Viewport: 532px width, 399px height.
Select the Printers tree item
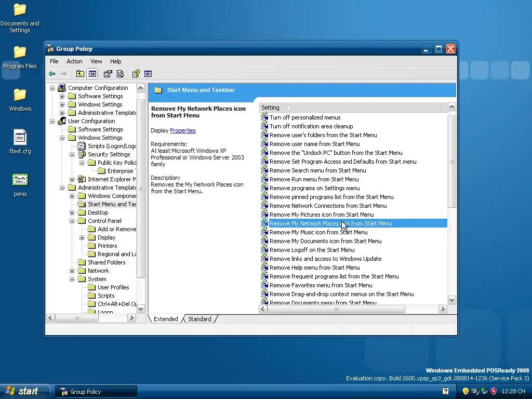point(107,246)
